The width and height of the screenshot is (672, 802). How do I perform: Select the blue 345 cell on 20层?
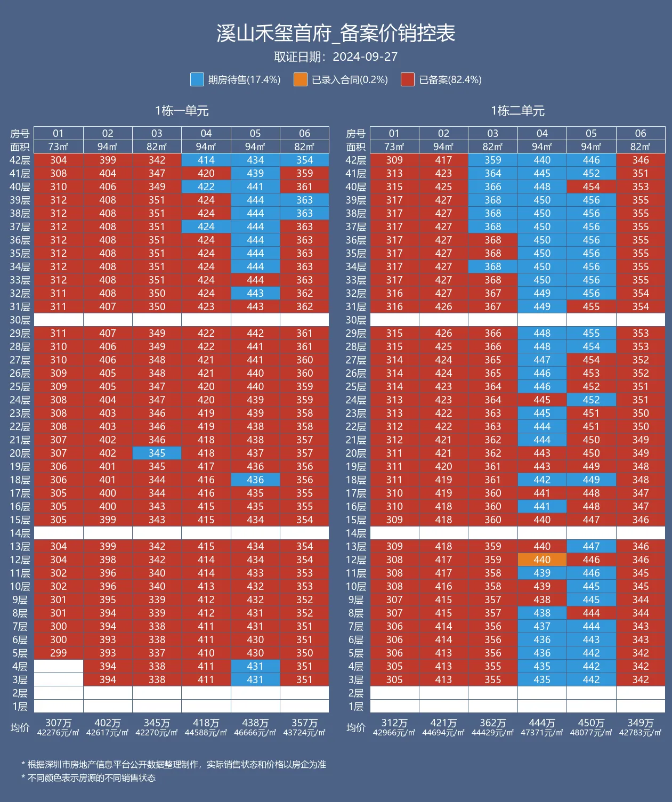(x=157, y=453)
